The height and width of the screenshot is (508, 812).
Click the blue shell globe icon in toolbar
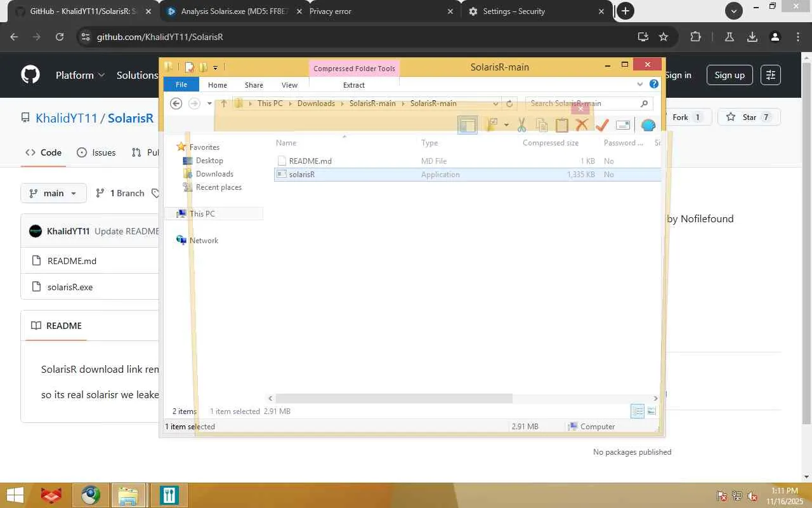pyautogui.click(x=648, y=125)
